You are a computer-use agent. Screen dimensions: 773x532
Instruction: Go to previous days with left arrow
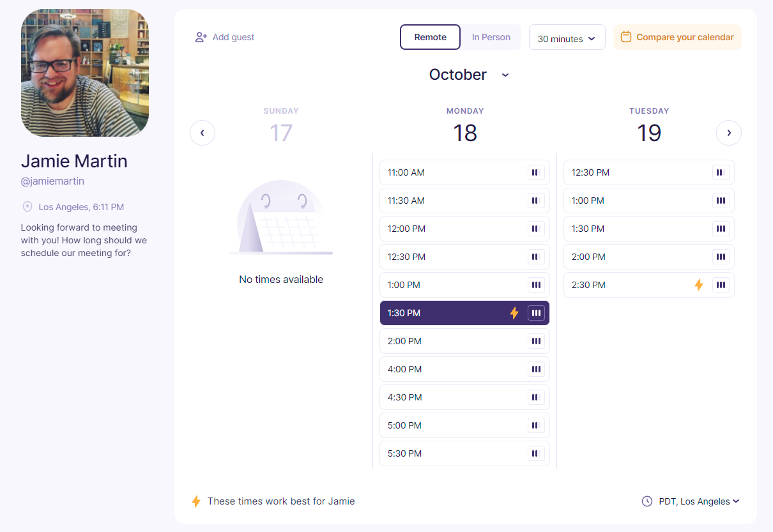tap(203, 133)
